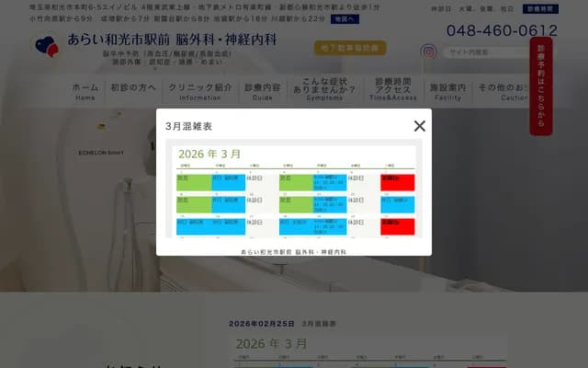Open 施設案内 Facility menu
Screen dimensions: 588x368
pos(447,92)
